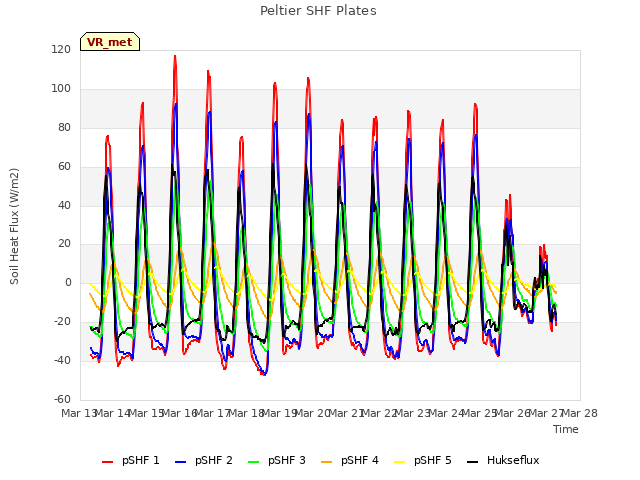Click the 60 y-axis tick label
Screen dimensions: 640x480
click(x=64, y=167)
